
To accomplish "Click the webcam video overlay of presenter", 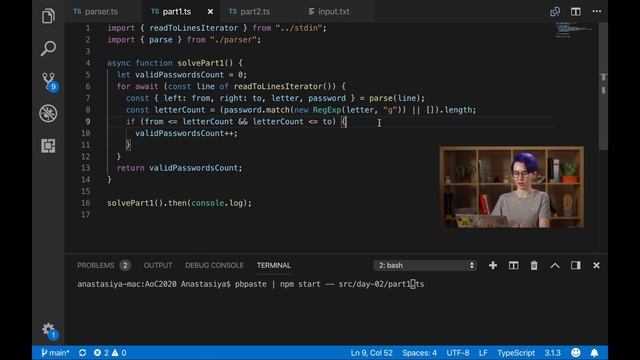I will pos(511,187).
